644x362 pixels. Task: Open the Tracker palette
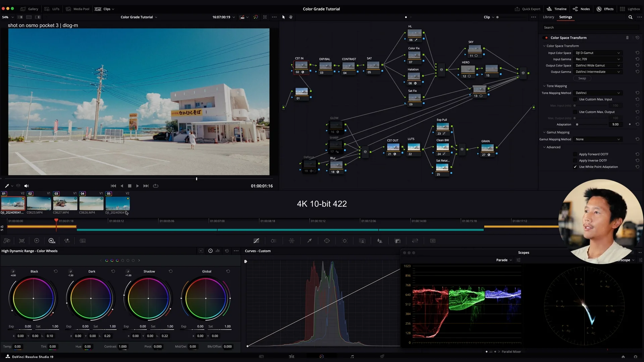pos(344,241)
